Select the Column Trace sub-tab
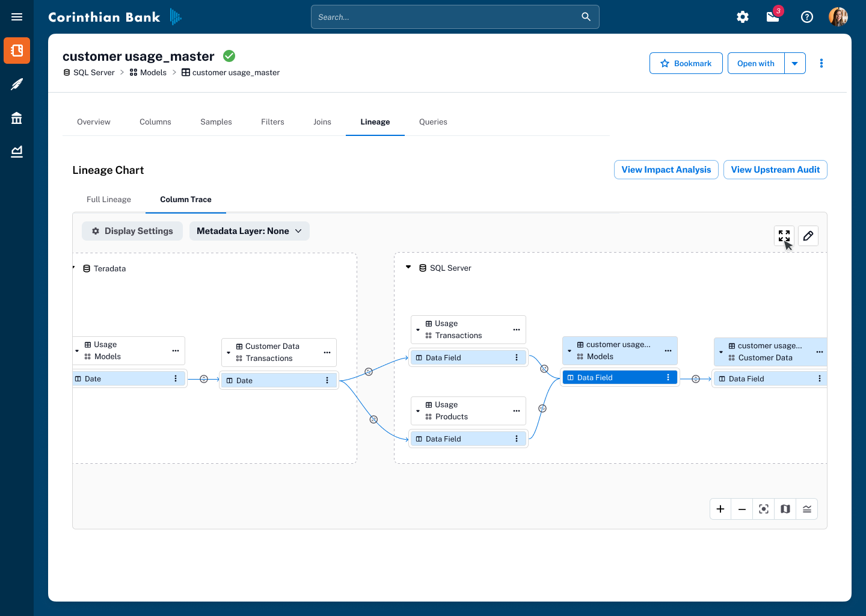Image resolution: width=866 pixels, height=616 pixels. [186, 199]
